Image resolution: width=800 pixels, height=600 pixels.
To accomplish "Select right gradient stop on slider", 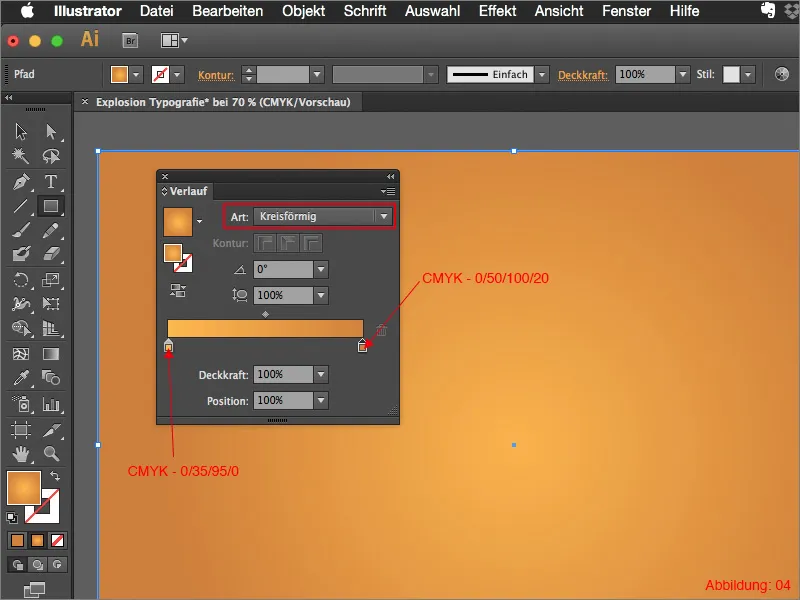I will click(x=362, y=346).
